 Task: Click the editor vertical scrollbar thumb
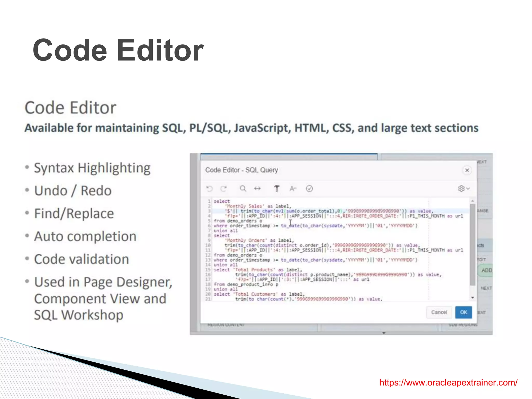click(473, 244)
